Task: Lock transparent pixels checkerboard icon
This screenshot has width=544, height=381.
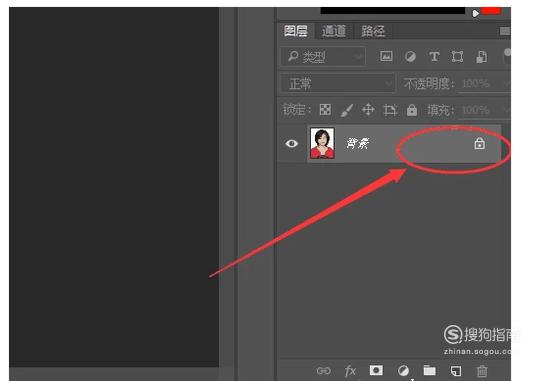Action: click(x=325, y=110)
